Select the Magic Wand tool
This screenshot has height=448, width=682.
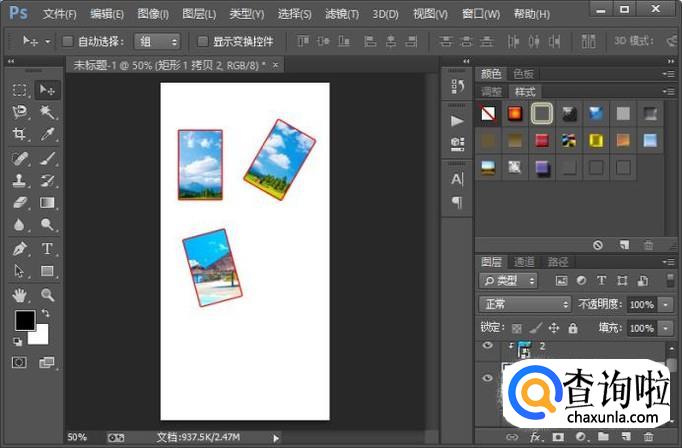point(47,112)
